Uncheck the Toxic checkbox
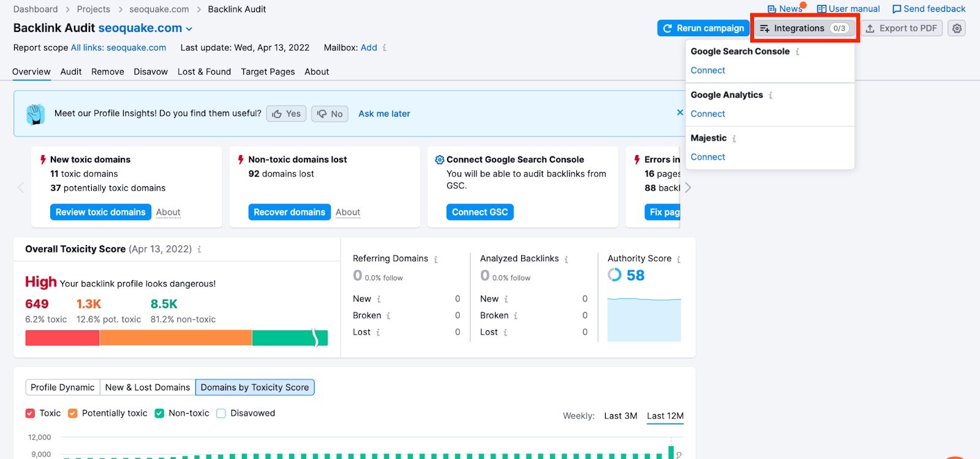The image size is (980, 459). click(30, 414)
